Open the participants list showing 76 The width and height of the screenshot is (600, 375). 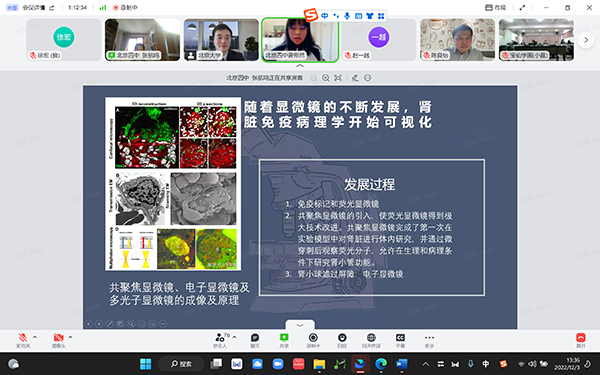click(220, 340)
